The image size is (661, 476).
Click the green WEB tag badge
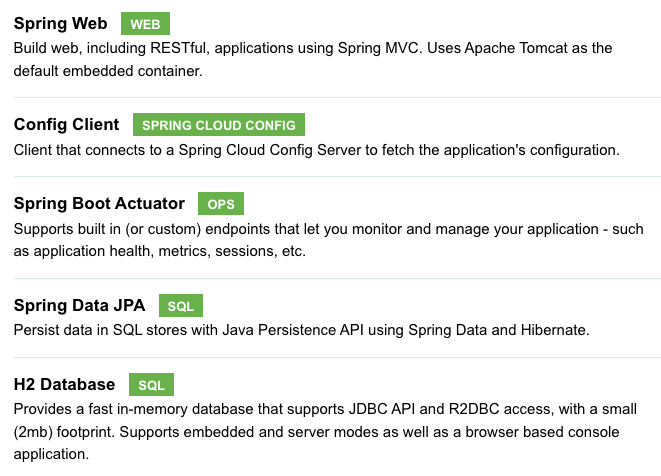coord(145,24)
